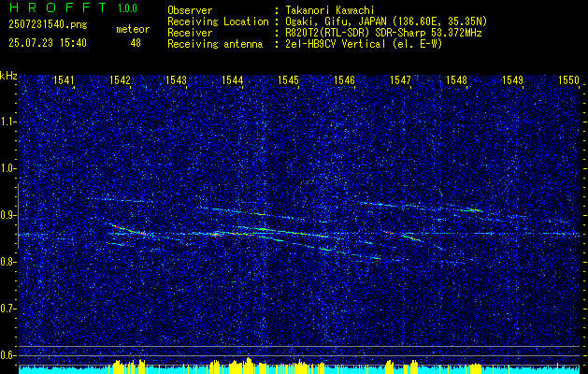Click the 1548 time marker
Screen dimensions: 588x374
click(x=457, y=79)
